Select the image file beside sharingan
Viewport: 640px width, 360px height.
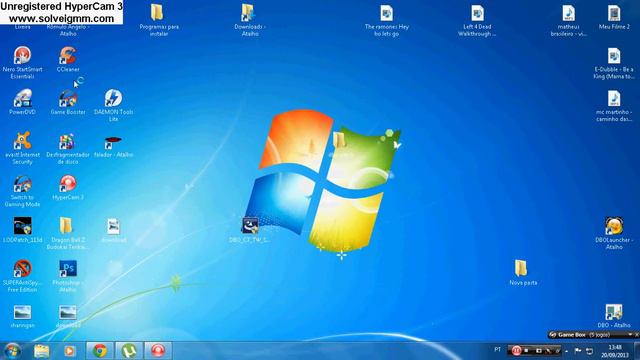coord(68,316)
